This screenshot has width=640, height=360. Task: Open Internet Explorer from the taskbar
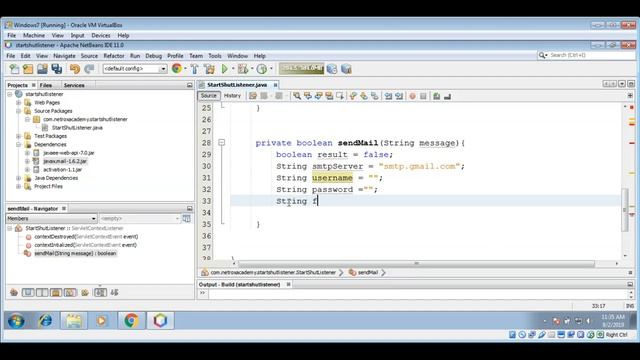[45, 321]
